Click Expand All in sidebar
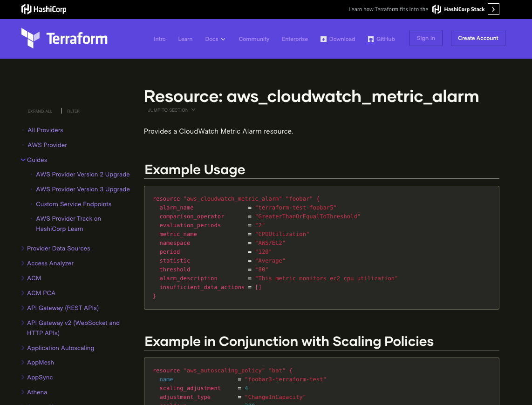 point(40,111)
